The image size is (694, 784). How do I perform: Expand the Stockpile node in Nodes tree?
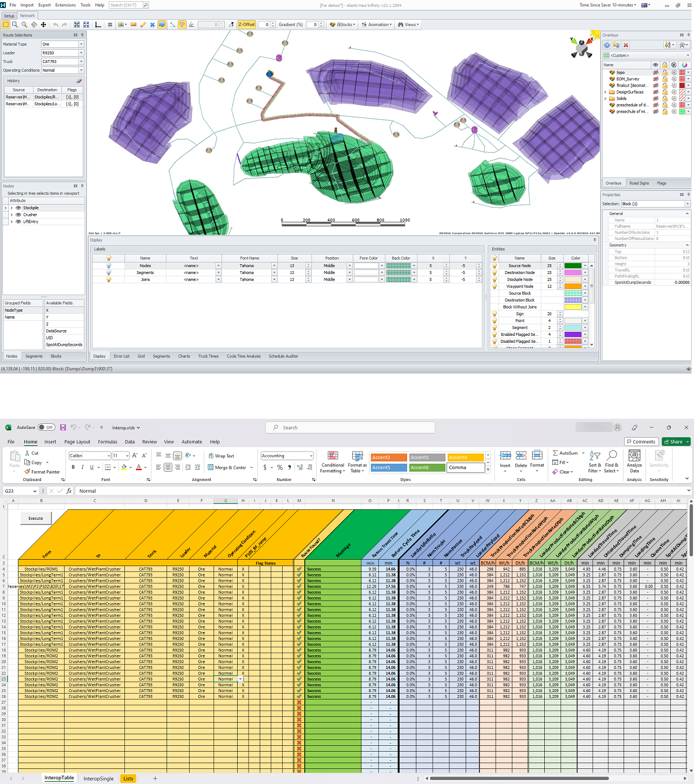coord(12,208)
